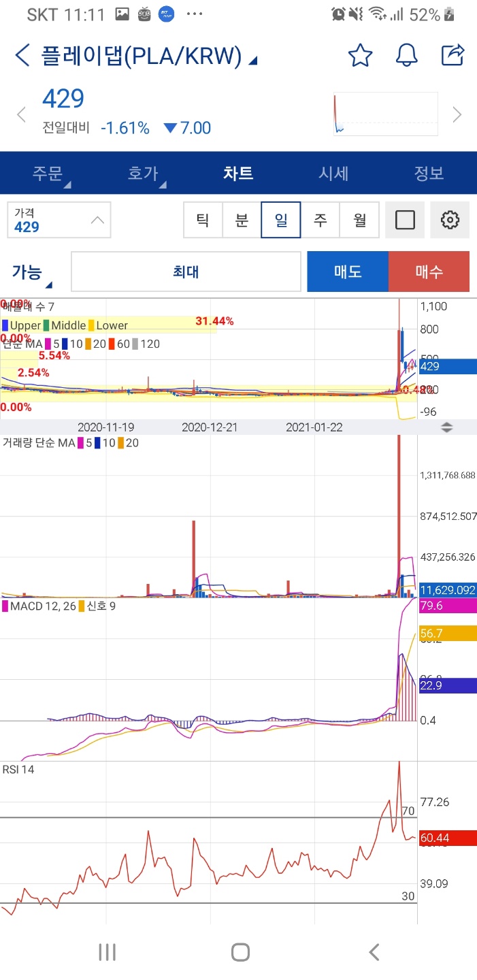Tap the alarm icon in status bar
The image size is (477, 980).
coord(338,14)
